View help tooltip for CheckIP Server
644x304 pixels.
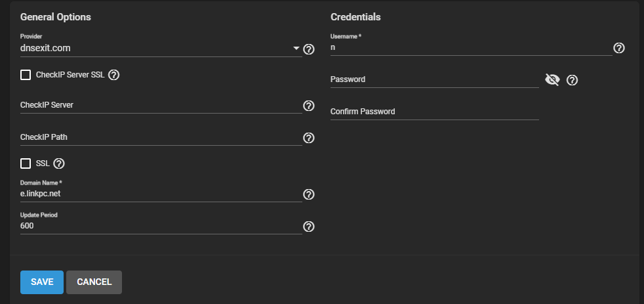(x=308, y=106)
